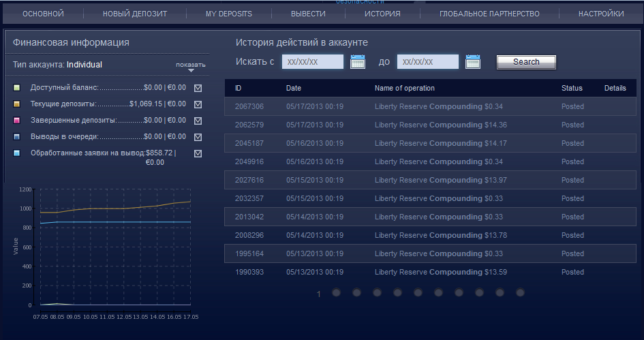Screen dimensions: 644x340
Task: Open the end date calendar picker icon
Action: tap(473, 62)
